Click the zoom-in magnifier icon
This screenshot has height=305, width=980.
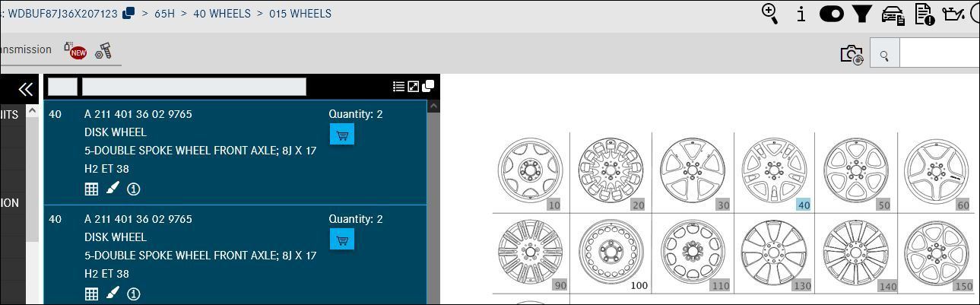click(769, 14)
